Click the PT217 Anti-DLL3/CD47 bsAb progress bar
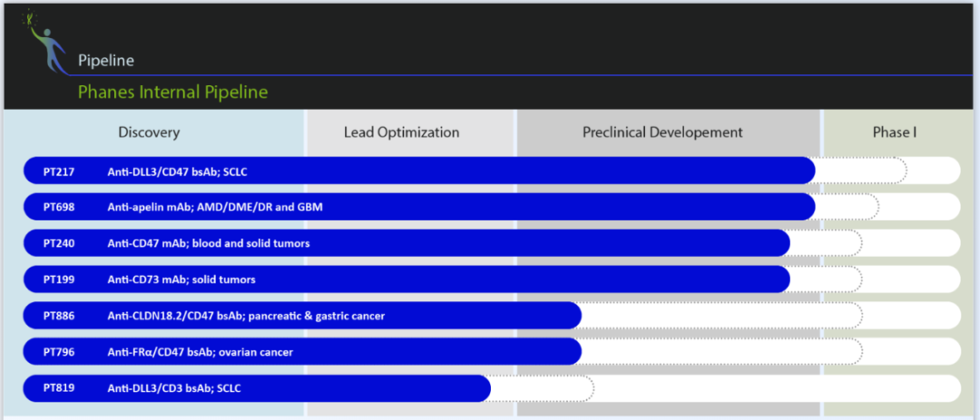 pos(419,171)
